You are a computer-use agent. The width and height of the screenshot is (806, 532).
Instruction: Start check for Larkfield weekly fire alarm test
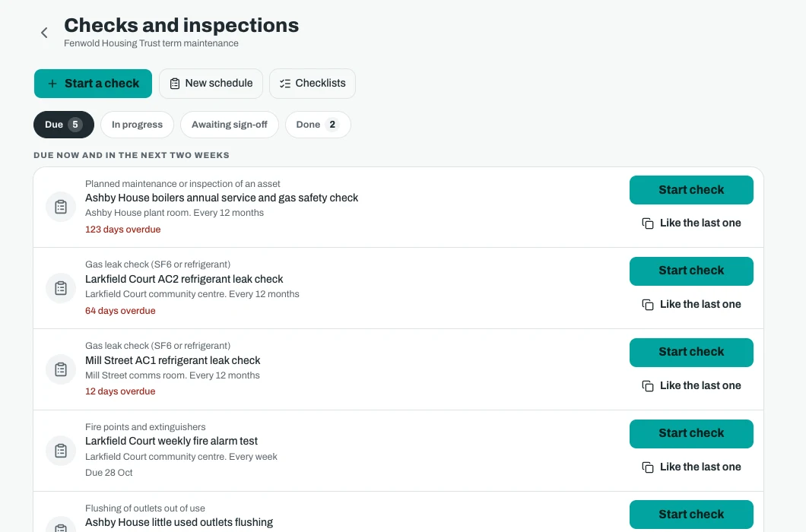click(691, 433)
